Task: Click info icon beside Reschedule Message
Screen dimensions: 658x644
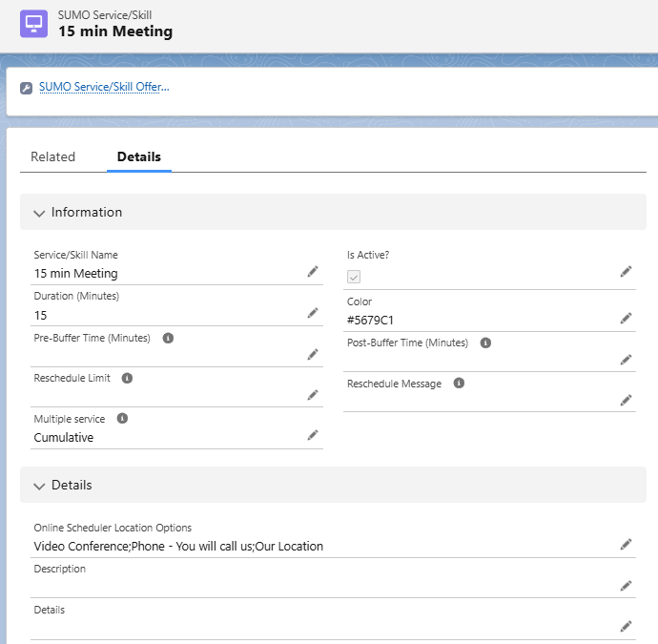Action: (459, 384)
